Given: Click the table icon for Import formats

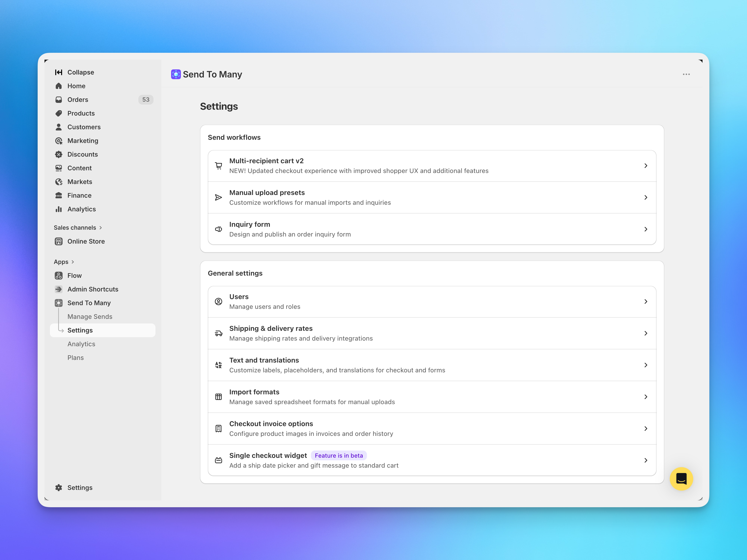Looking at the screenshot, I should pos(219,397).
